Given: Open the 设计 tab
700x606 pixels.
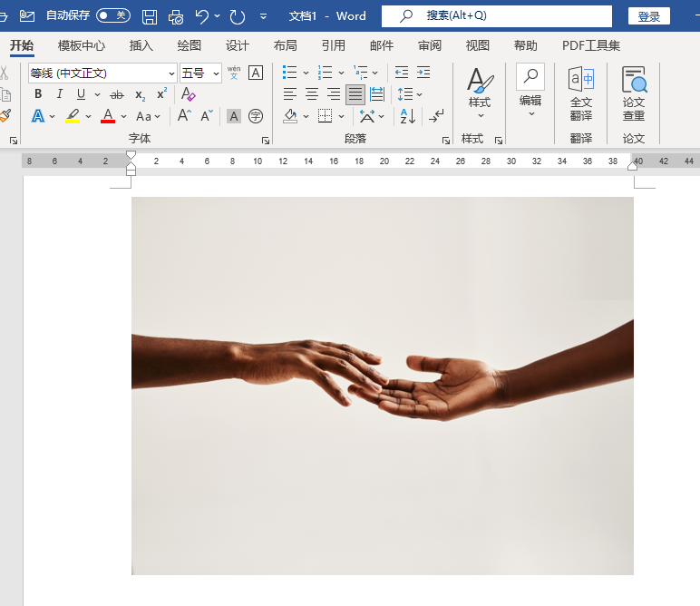Looking at the screenshot, I should pyautogui.click(x=237, y=45).
